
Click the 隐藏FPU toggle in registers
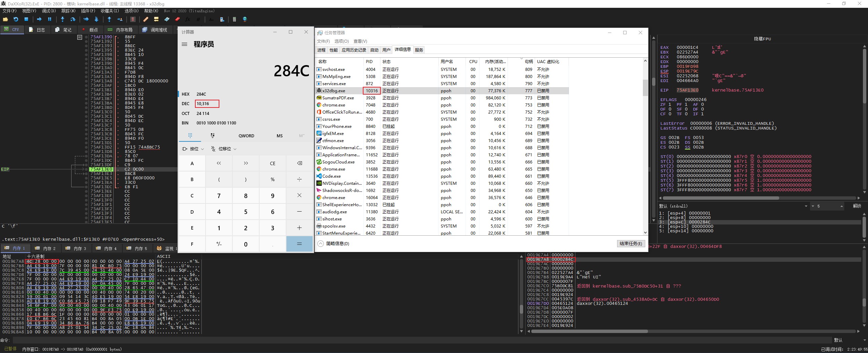(x=762, y=39)
